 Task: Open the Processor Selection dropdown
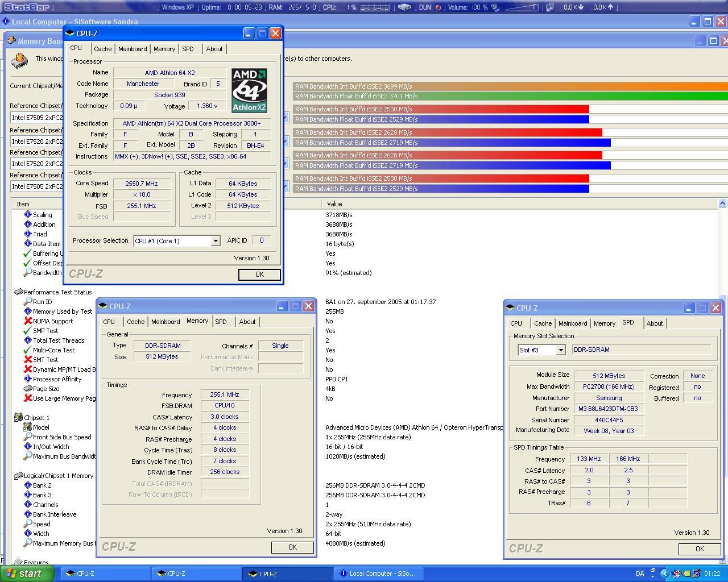tap(216, 241)
